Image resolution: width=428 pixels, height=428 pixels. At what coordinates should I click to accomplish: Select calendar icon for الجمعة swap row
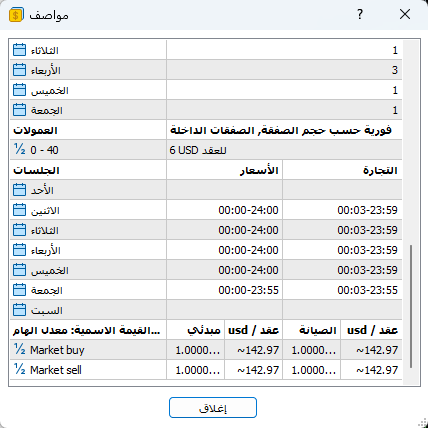pyautogui.click(x=19, y=110)
